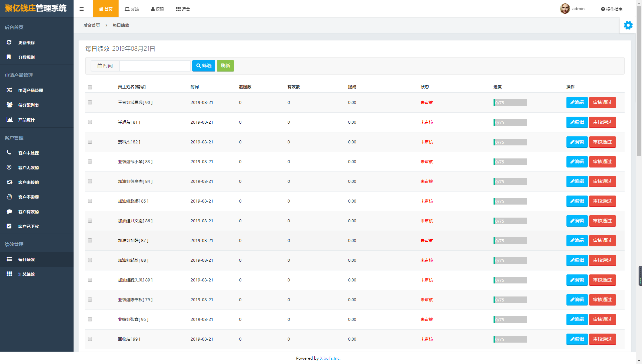Click the bookmark icon for 分数规则
The width and height of the screenshot is (642, 364).
(x=9, y=57)
